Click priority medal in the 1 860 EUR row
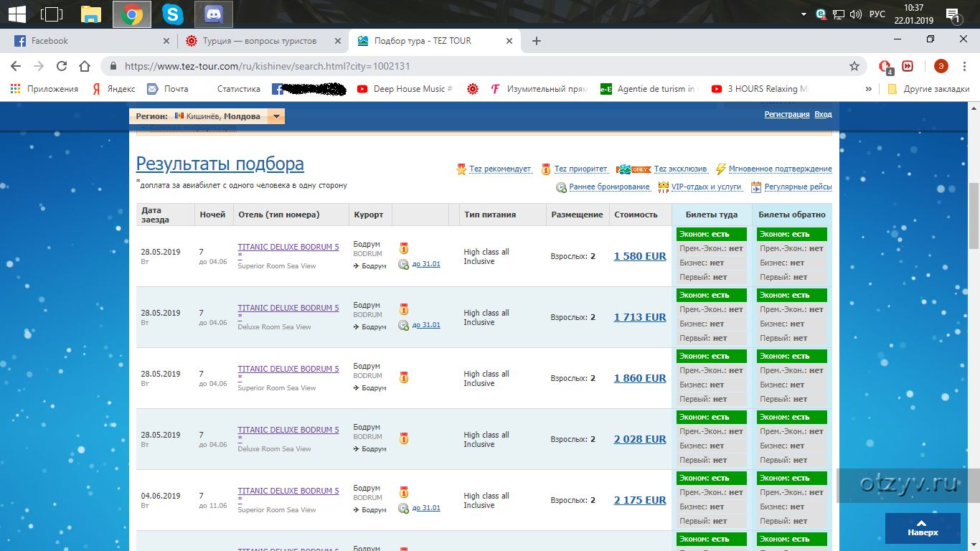 (403, 377)
